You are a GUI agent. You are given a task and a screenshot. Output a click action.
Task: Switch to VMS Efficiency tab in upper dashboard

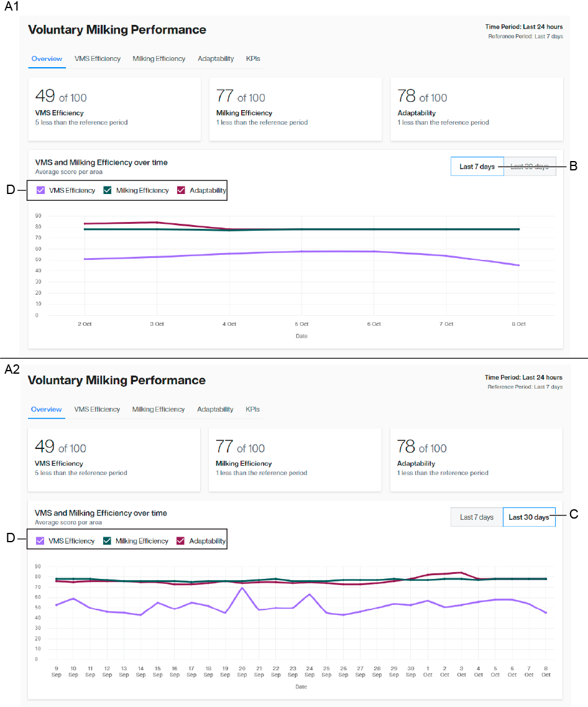98,58
